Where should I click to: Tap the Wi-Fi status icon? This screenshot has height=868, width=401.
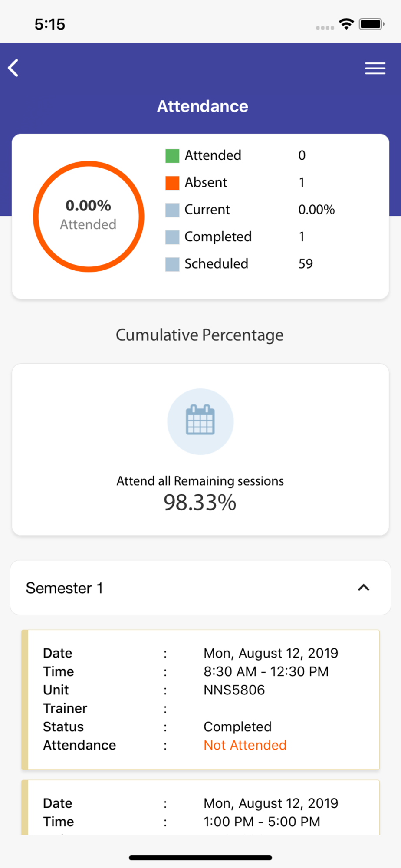coord(346,24)
